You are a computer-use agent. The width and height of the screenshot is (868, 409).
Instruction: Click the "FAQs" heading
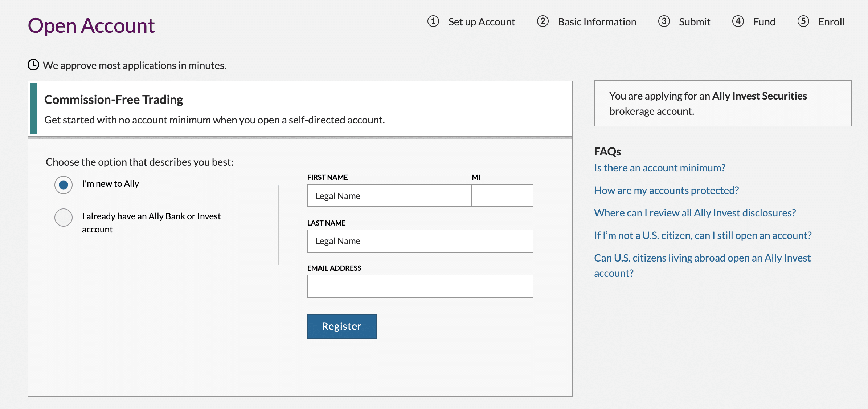point(607,151)
